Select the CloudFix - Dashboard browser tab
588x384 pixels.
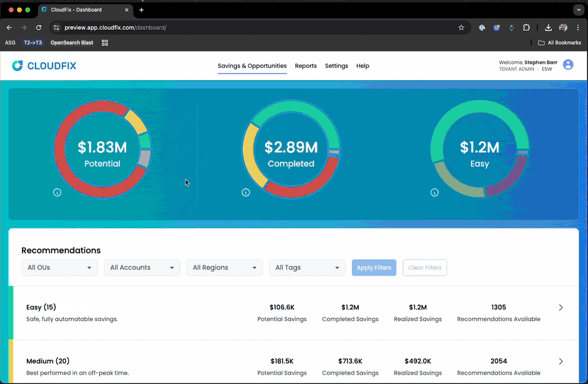click(x=85, y=10)
